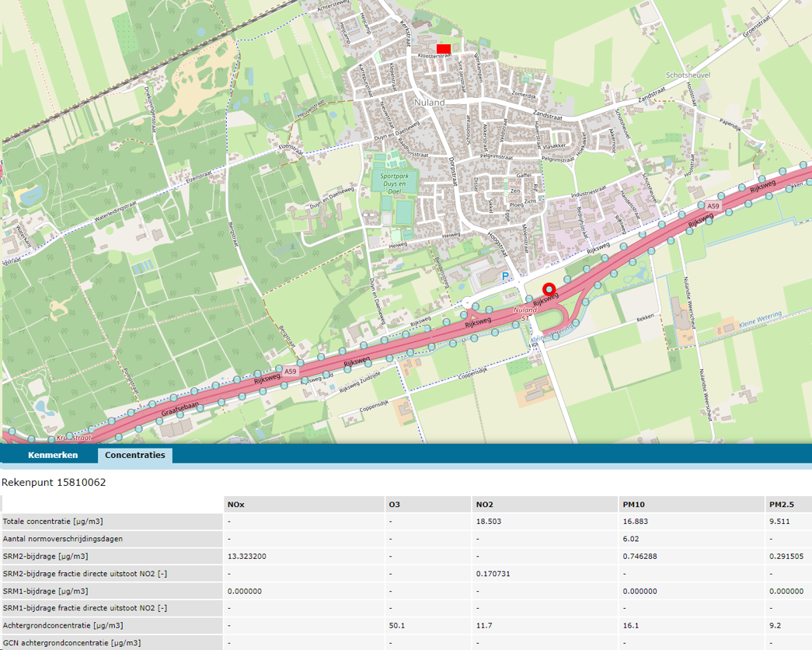Click the Hoogstraat street label
The height and width of the screenshot is (650, 812).
click(x=497, y=244)
